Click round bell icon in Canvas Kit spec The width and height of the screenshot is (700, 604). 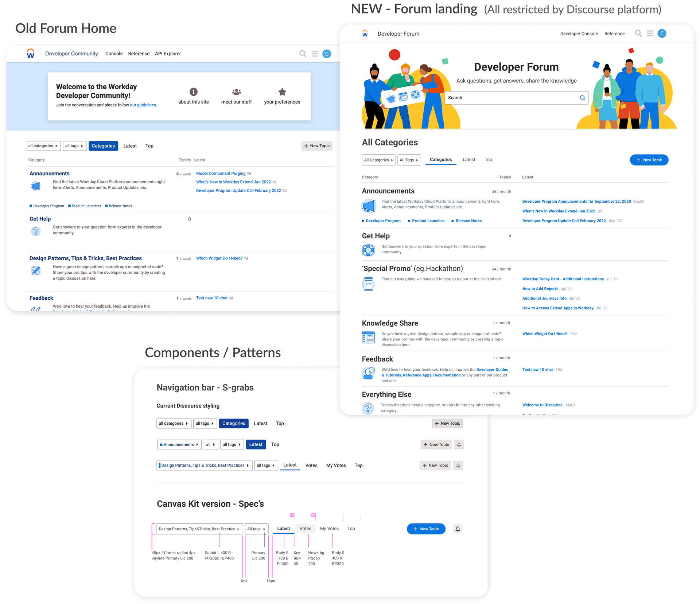click(x=458, y=529)
